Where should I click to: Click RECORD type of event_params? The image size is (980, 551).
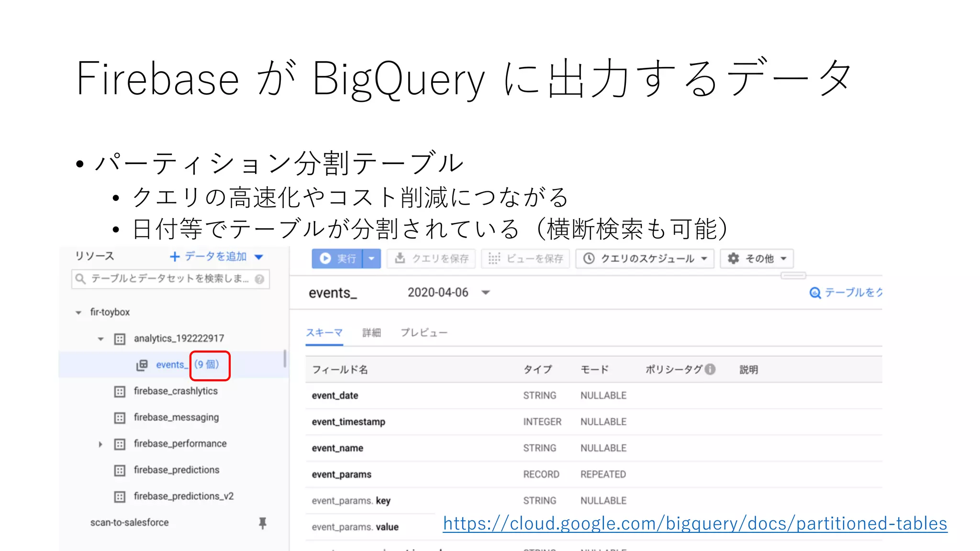click(541, 474)
